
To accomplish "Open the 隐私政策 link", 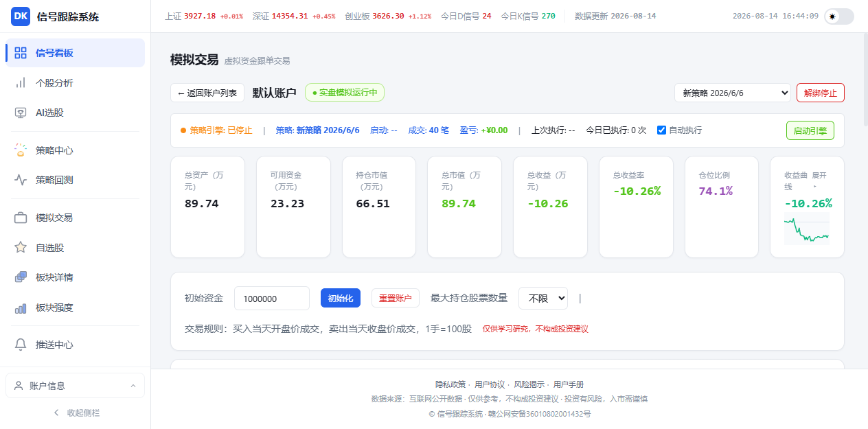I will [x=450, y=384].
